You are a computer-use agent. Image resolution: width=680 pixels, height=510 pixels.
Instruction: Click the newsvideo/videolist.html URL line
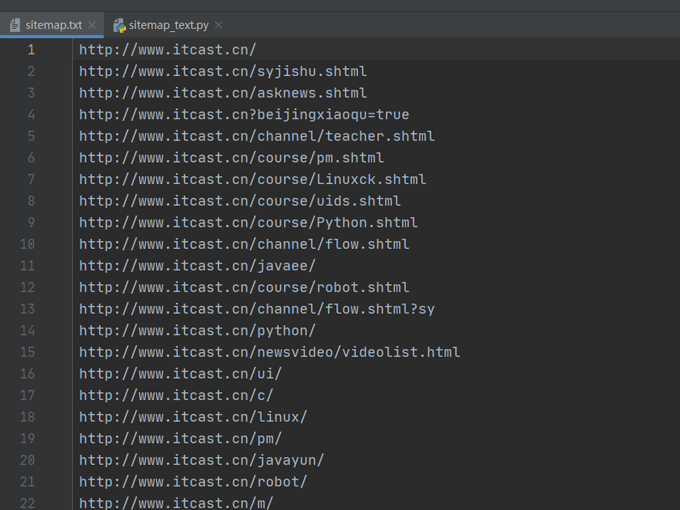click(x=269, y=353)
